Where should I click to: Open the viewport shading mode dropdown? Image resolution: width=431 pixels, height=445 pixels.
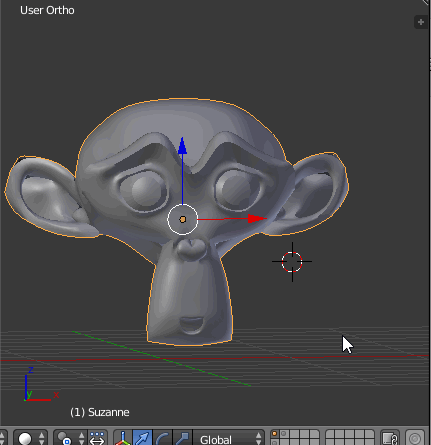pos(30,438)
